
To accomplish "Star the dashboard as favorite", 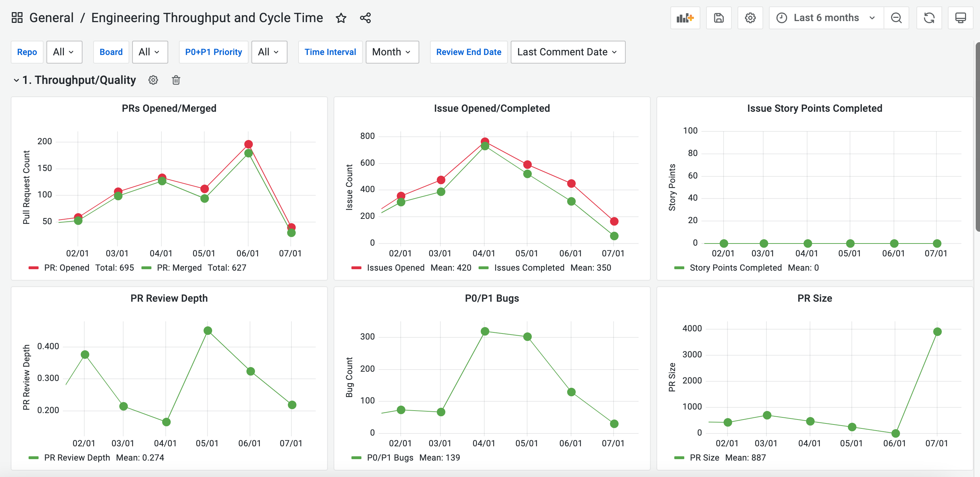I will 341,18.
